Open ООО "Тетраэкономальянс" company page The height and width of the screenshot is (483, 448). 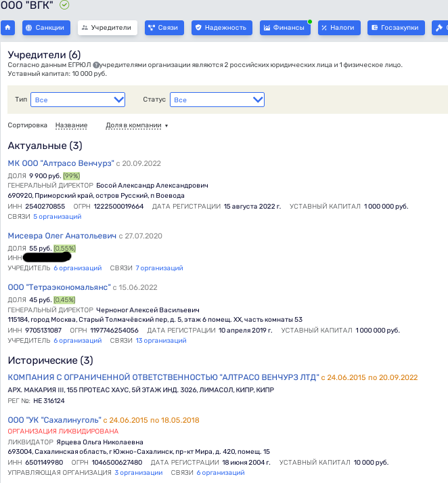coord(59,287)
